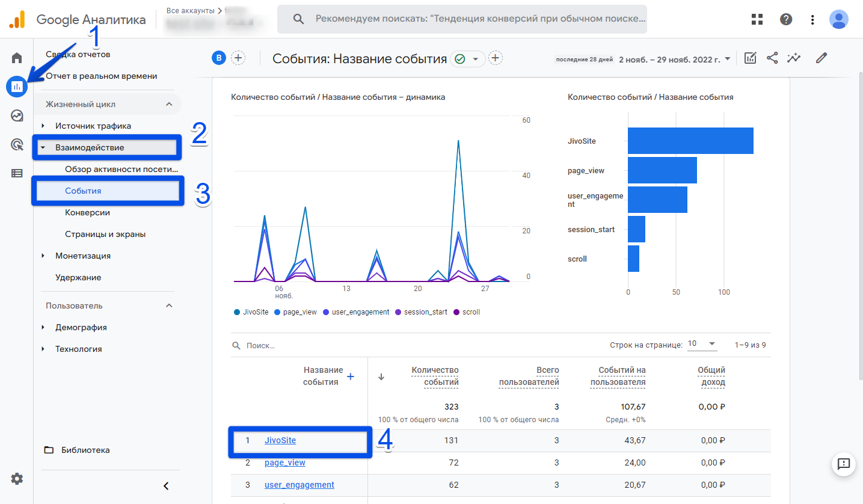This screenshot has width=863, height=504.
Task: Toggle JivoSite series in chart legend
Action: [x=251, y=312]
